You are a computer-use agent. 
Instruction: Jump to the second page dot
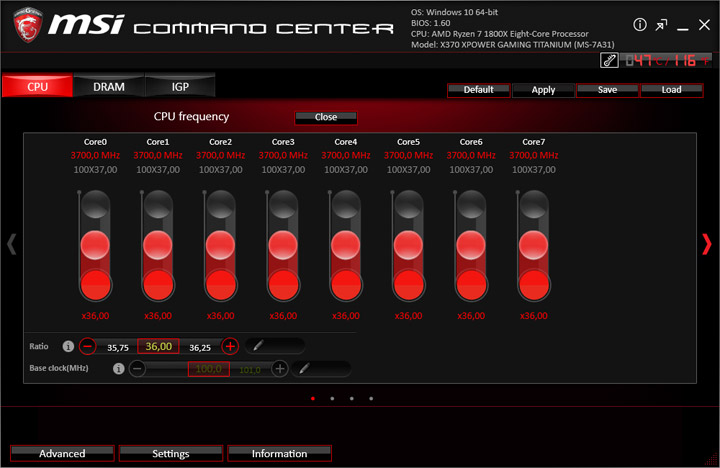click(x=332, y=398)
